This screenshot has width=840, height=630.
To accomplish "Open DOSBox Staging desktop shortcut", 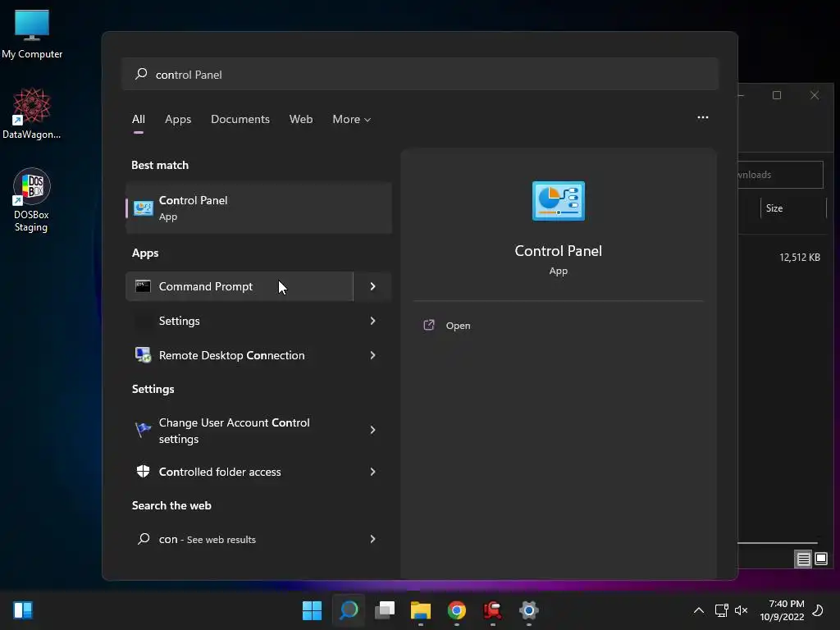I will pos(32,200).
